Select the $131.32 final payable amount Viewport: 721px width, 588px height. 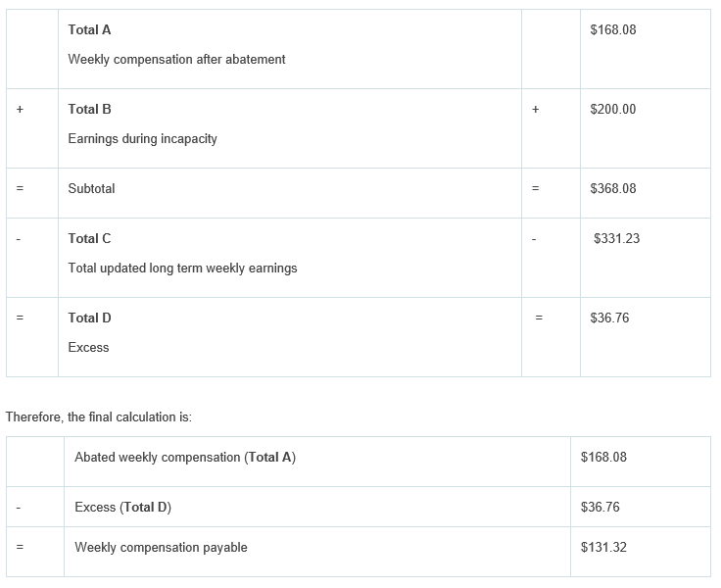602,548
